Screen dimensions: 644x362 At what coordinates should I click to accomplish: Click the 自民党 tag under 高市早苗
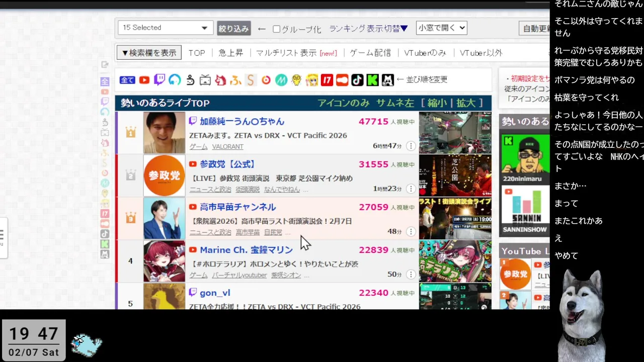tap(273, 232)
